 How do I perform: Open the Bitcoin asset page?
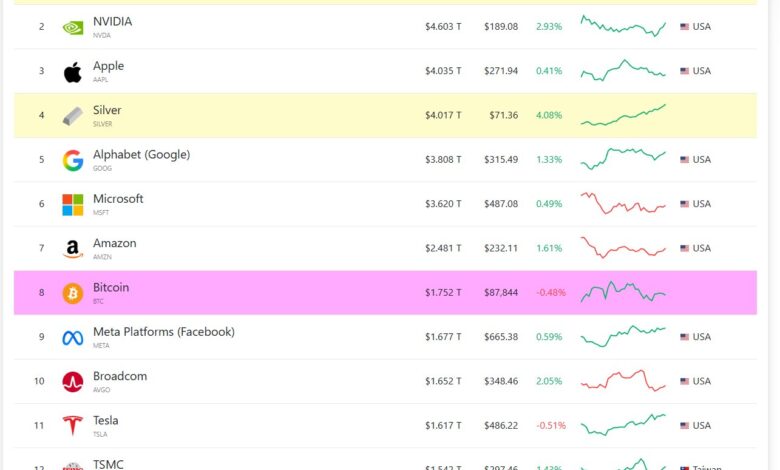pyautogui.click(x=111, y=287)
